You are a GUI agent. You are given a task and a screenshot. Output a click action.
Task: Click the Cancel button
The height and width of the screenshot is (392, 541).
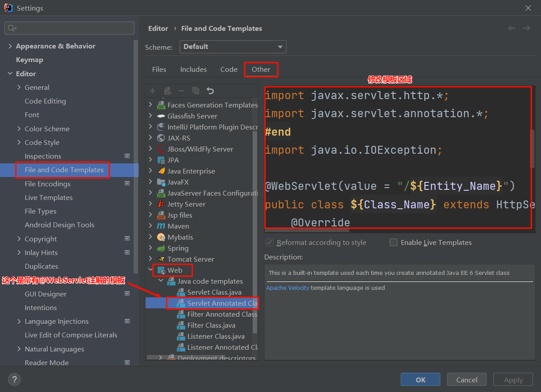point(467,380)
